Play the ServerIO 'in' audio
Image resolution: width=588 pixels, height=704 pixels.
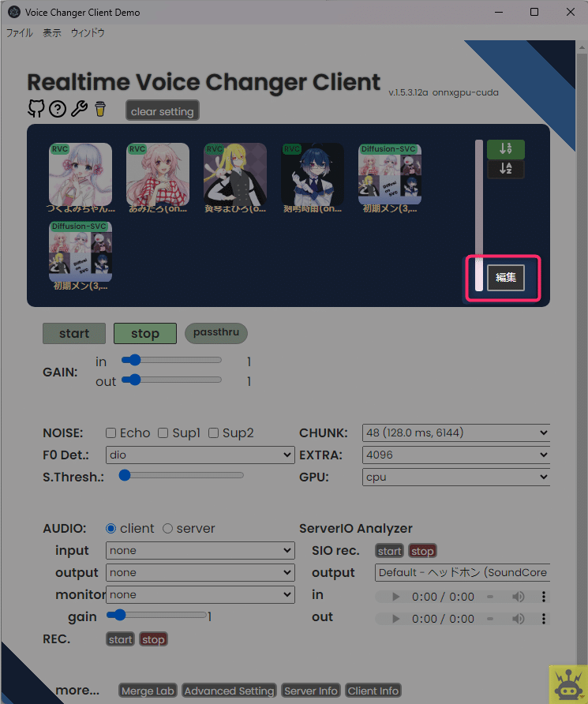[395, 596]
